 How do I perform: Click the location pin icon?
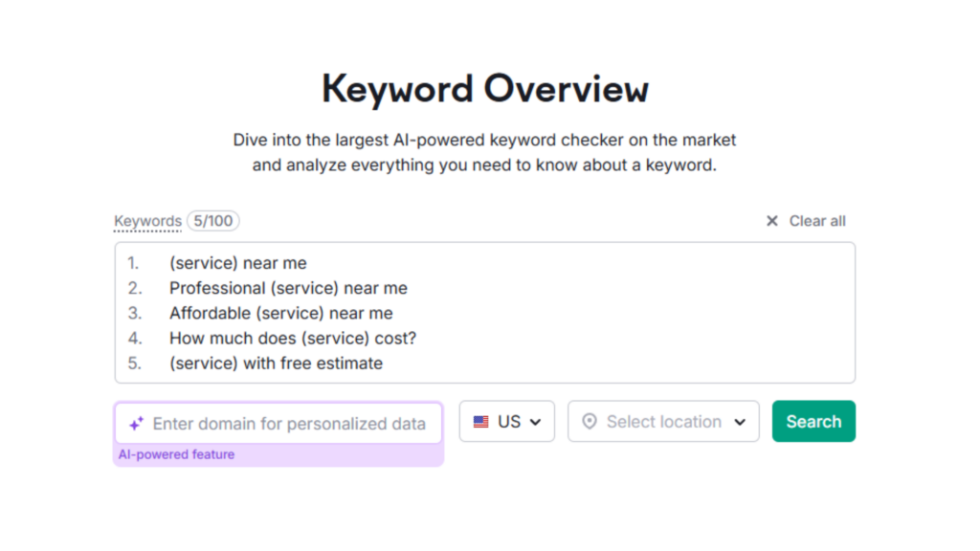pyautogui.click(x=590, y=421)
